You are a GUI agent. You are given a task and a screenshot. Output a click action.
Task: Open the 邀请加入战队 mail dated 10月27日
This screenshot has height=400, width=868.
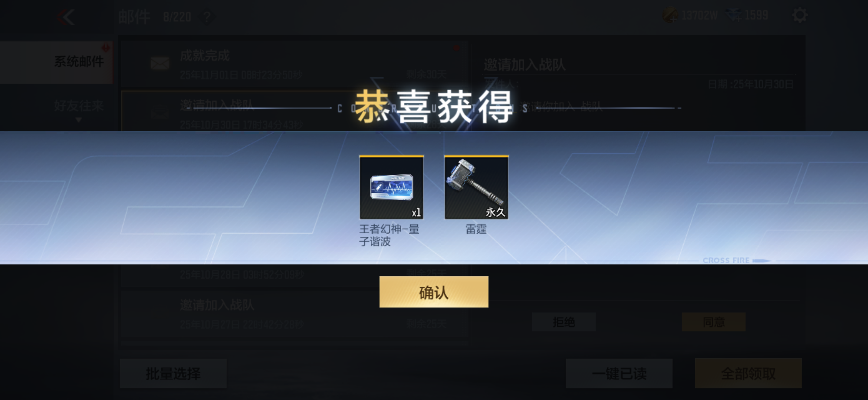coord(294,314)
